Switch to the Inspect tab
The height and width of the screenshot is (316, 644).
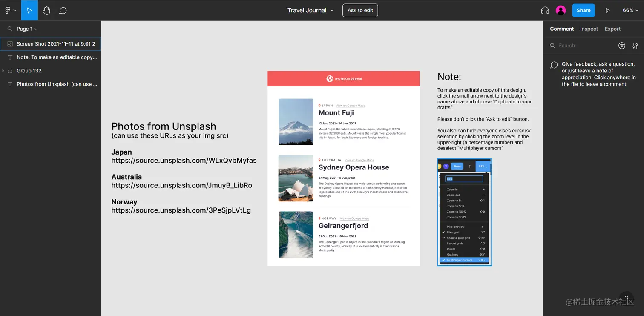589,29
